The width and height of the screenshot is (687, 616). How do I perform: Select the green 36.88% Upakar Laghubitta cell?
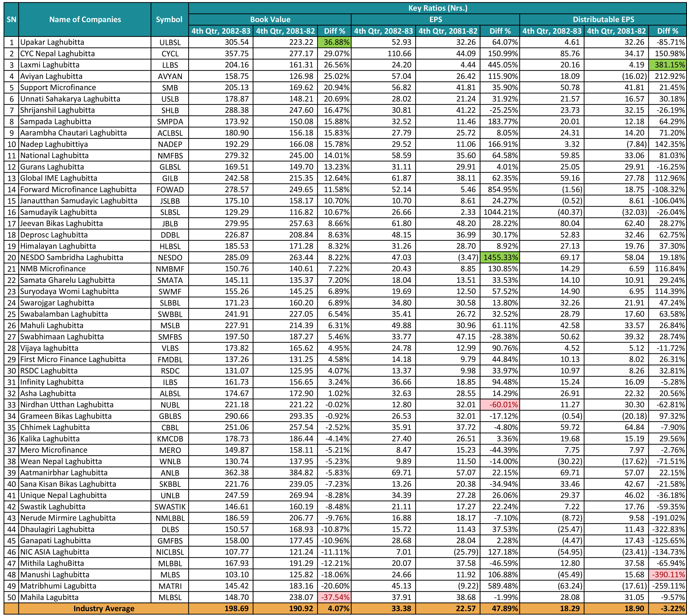334,42
